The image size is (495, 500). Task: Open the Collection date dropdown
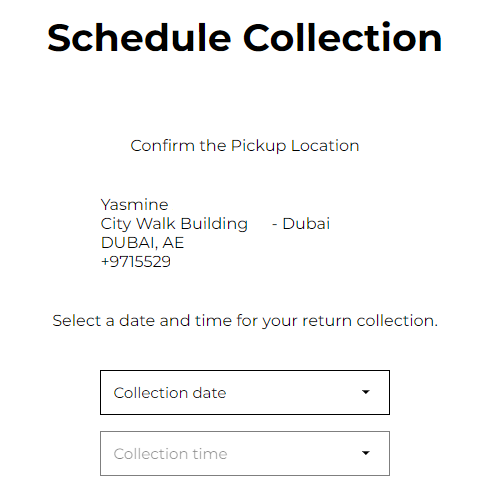click(x=245, y=392)
